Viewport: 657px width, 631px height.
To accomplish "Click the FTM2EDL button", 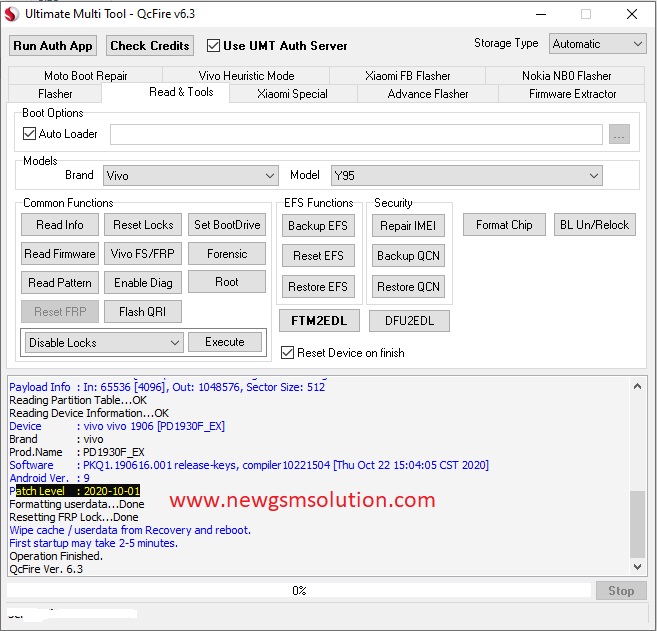I will pos(319,321).
